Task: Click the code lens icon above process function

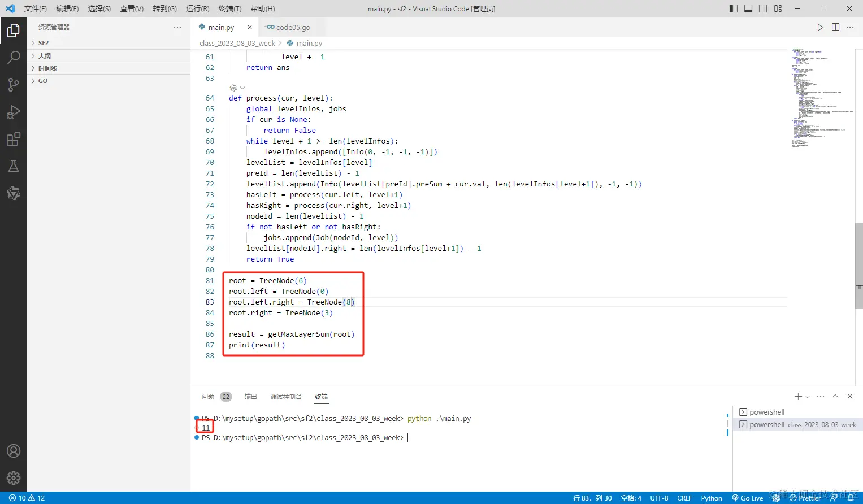Action: pos(233,88)
